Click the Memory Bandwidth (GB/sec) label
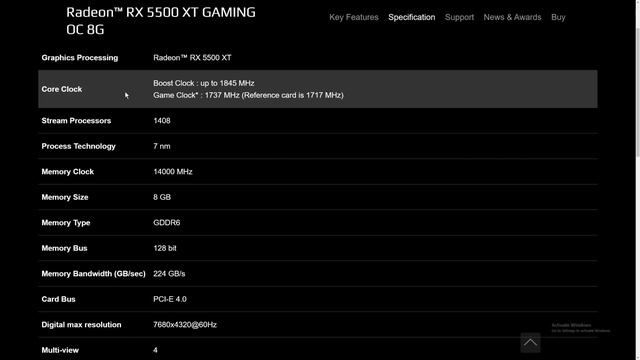 (x=93, y=274)
